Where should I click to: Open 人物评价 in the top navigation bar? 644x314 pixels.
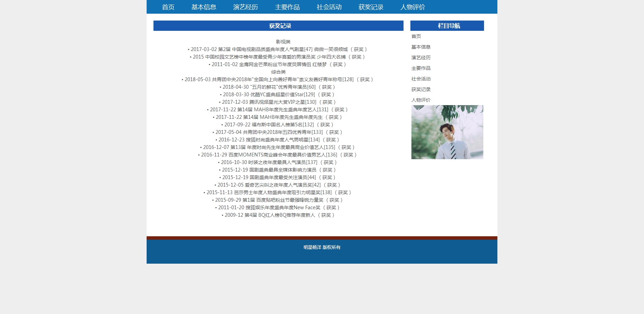pos(412,7)
